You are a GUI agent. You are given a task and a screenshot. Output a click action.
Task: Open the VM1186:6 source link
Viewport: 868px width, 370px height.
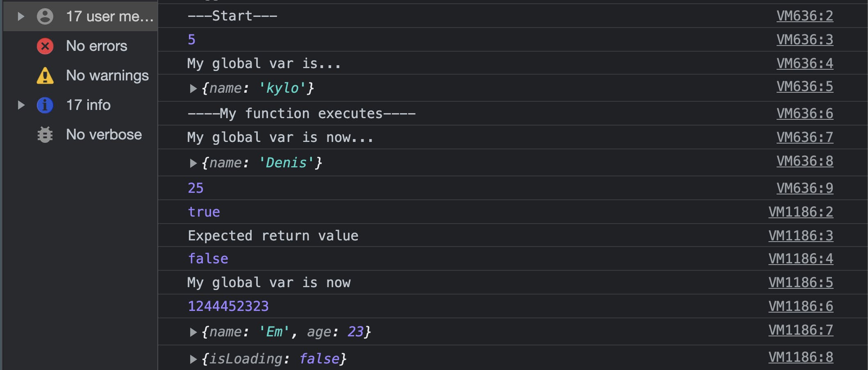tap(801, 306)
